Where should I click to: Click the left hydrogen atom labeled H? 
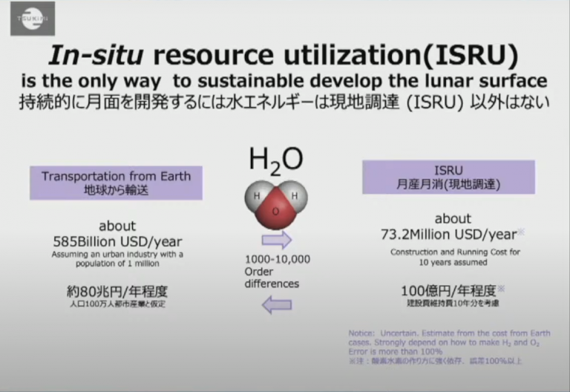coord(258,195)
